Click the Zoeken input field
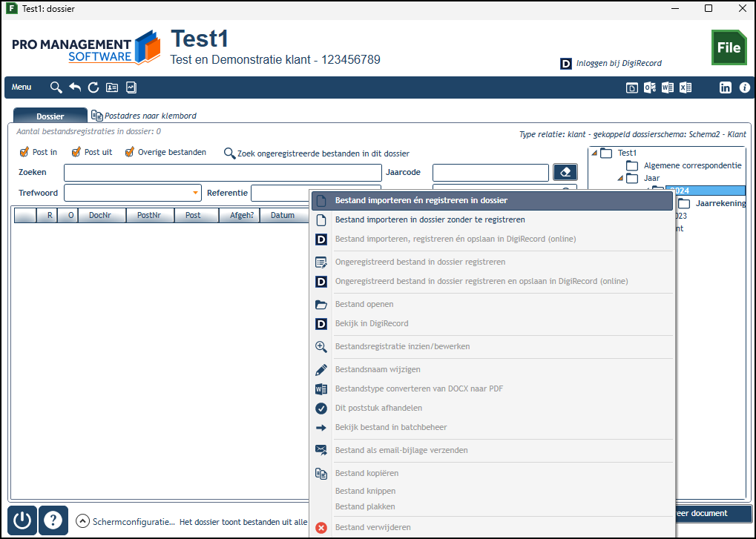Viewport: 756px width, 539px height. tap(223, 173)
